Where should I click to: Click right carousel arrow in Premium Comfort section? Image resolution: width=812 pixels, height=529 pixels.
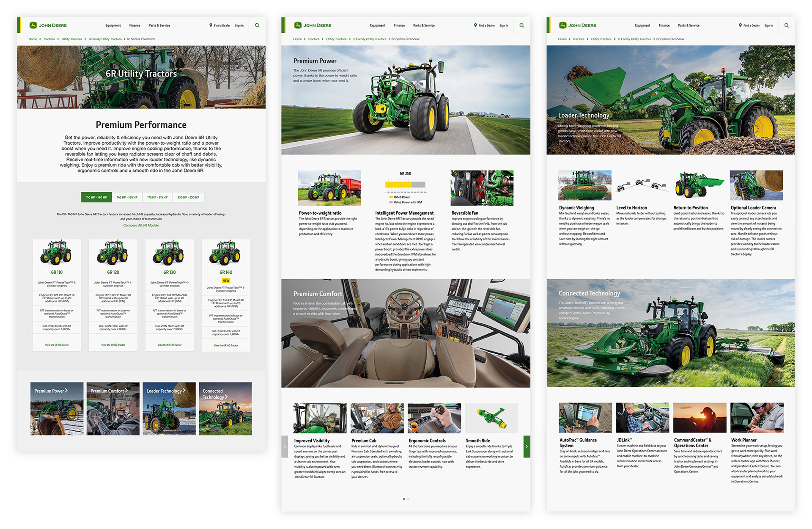tap(527, 446)
